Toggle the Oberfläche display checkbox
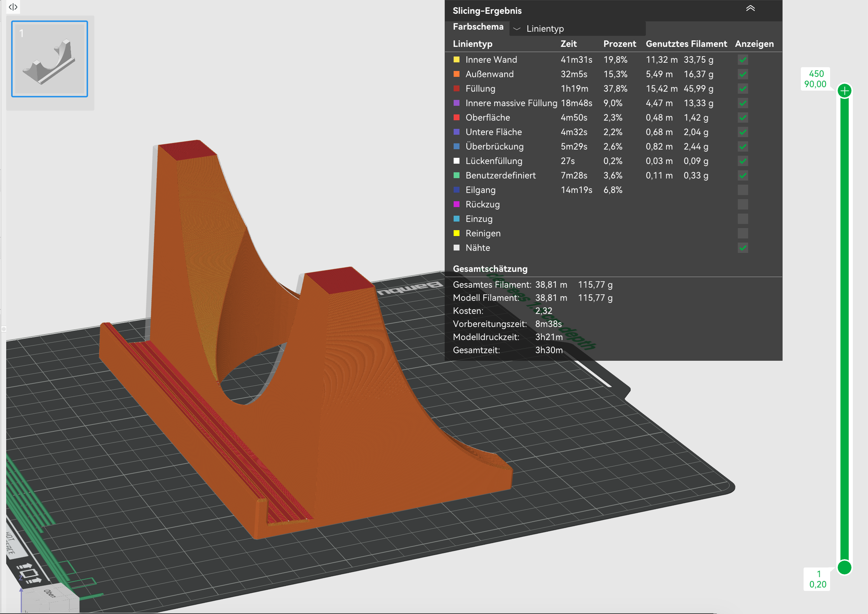The width and height of the screenshot is (868, 614). pyautogui.click(x=743, y=117)
